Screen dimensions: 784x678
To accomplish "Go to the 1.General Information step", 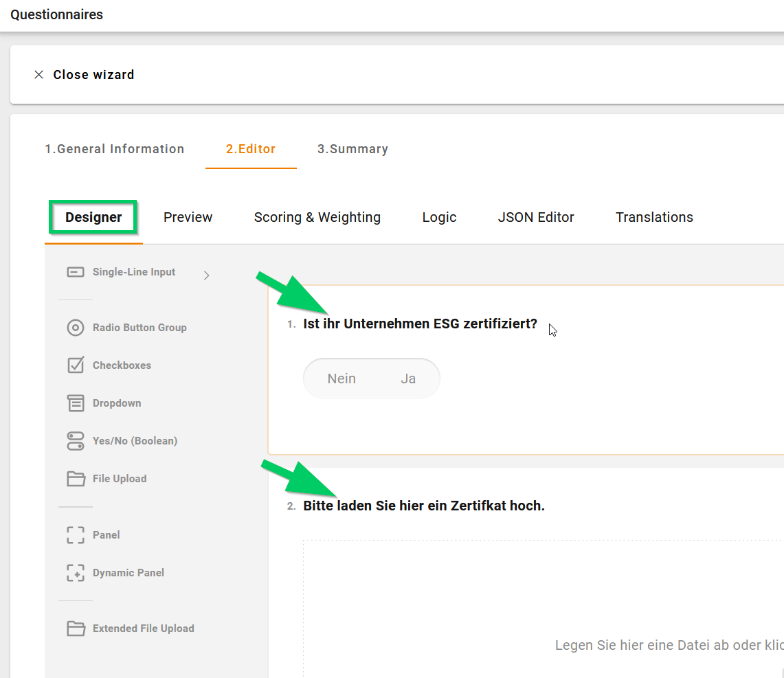I will (115, 149).
